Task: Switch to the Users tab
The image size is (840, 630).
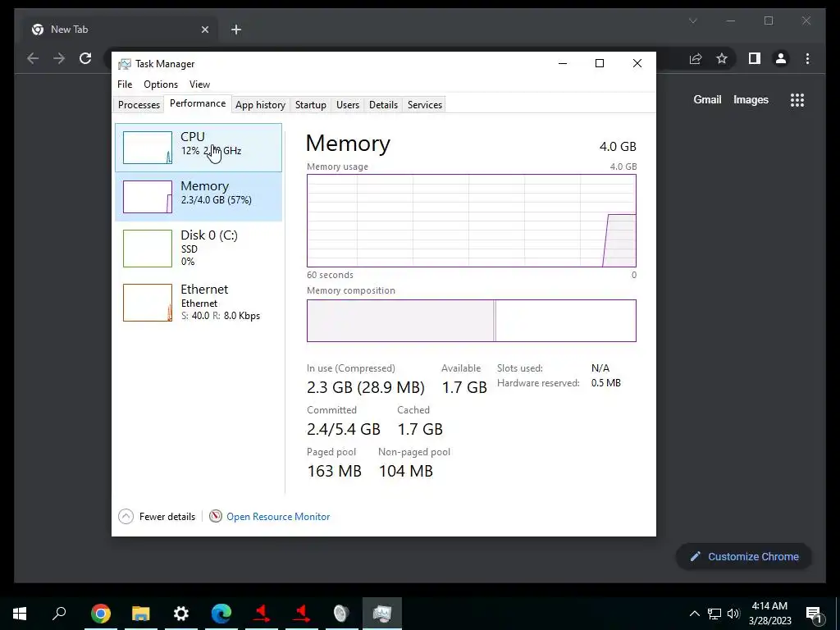Action: (348, 104)
